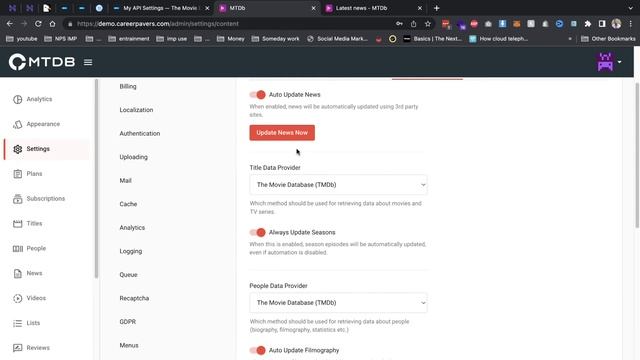Click the News document icon in sidebar
This screenshot has height=360, width=640.
(18, 273)
